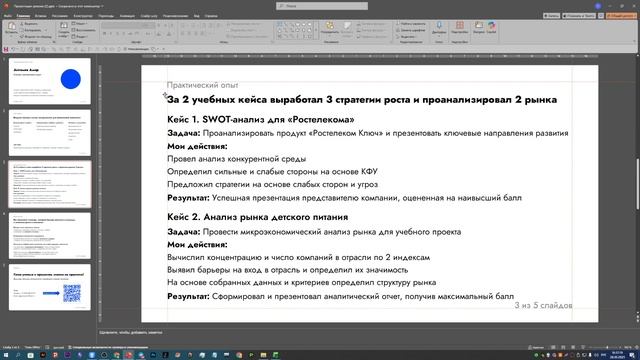The image size is (640, 360).
Task: Reset the slide with Восстановить
Action: 83,30
